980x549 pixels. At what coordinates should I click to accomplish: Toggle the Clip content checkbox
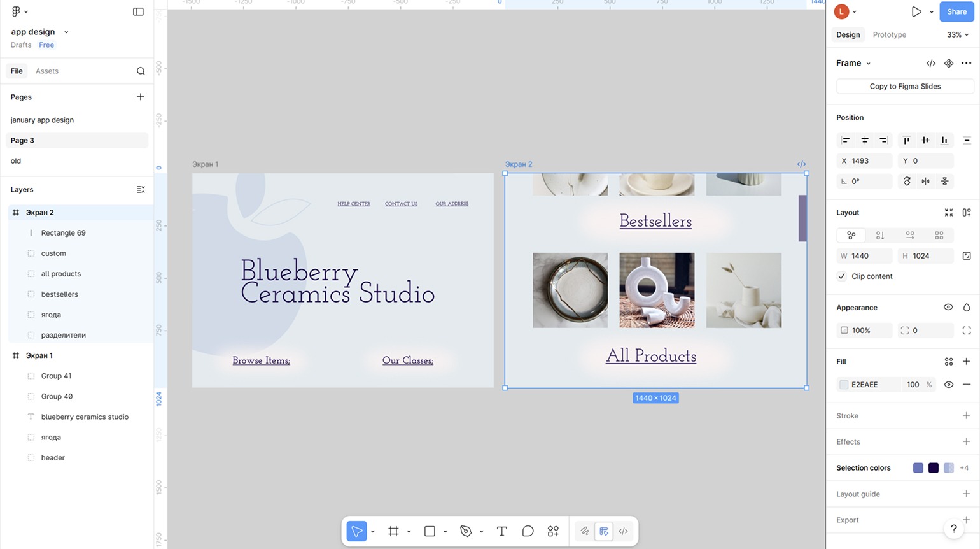pos(842,276)
